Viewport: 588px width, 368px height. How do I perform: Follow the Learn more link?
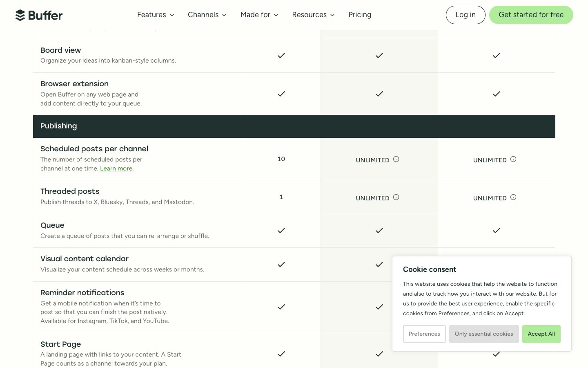point(116,168)
